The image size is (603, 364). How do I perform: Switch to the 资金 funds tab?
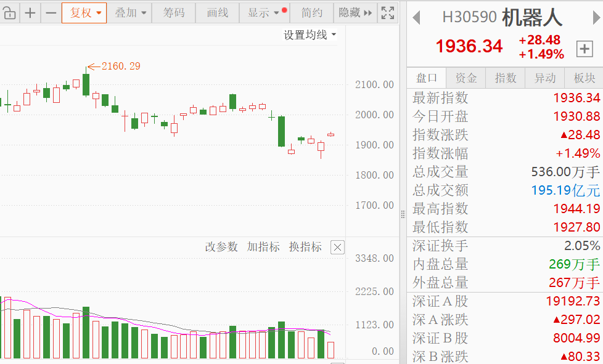click(x=466, y=78)
